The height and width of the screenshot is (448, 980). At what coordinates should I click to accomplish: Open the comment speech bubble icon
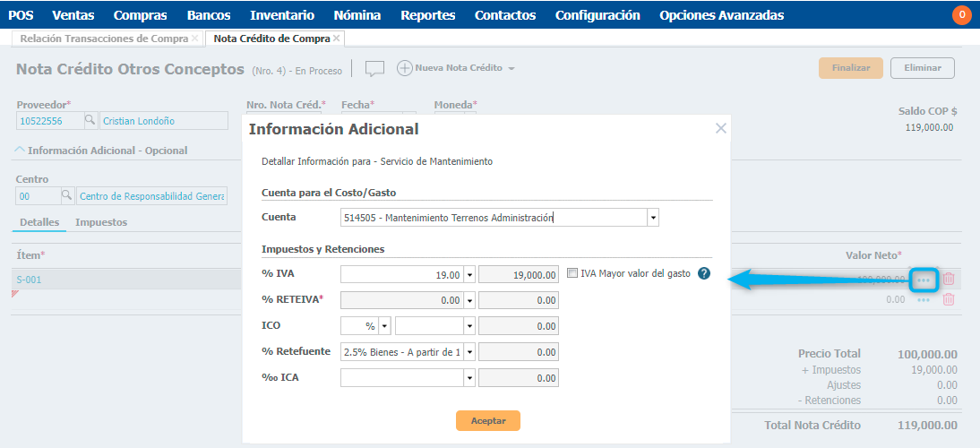(x=374, y=69)
